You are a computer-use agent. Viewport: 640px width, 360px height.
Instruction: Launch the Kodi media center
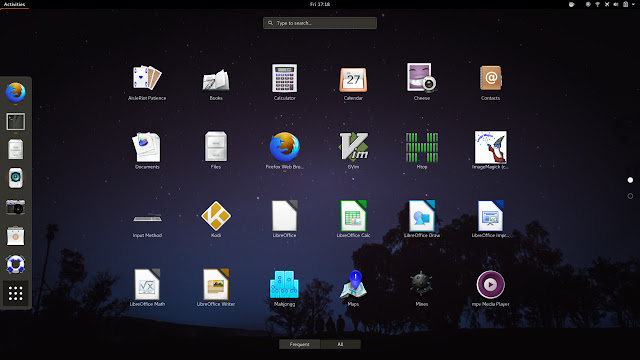tap(216, 219)
